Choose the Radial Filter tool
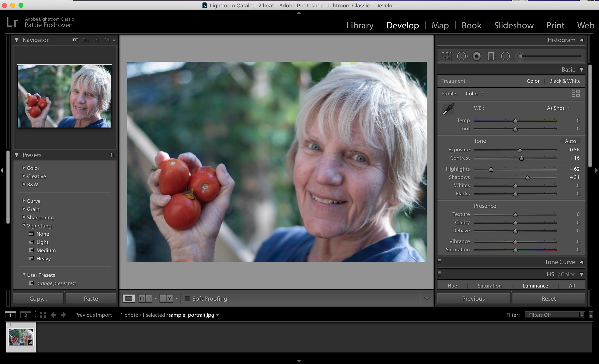Screen dimensions: 599x364 [x=505, y=56]
